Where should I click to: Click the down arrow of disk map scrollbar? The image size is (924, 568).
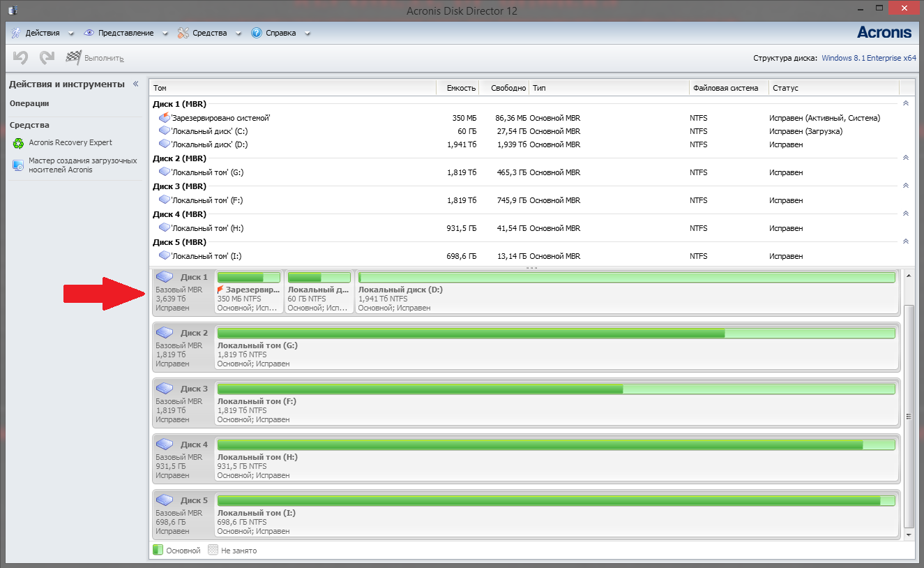point(908,535)
